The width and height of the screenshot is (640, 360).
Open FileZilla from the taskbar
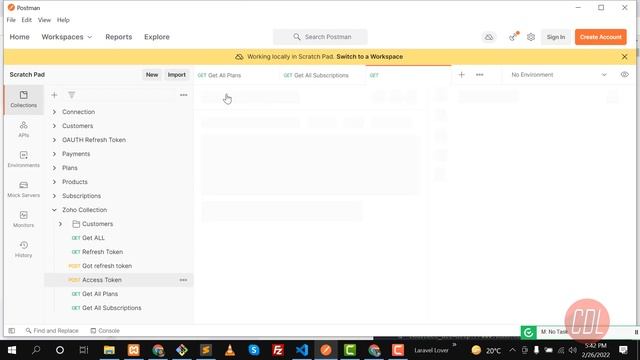278,350
